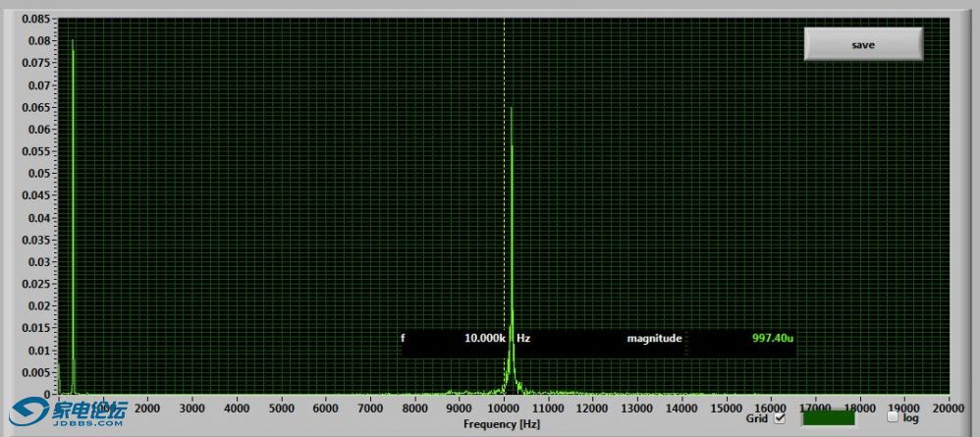This screenshot has height=437, width=980.
Task: Click the x-axis label 20000
Action: (949, 409)
